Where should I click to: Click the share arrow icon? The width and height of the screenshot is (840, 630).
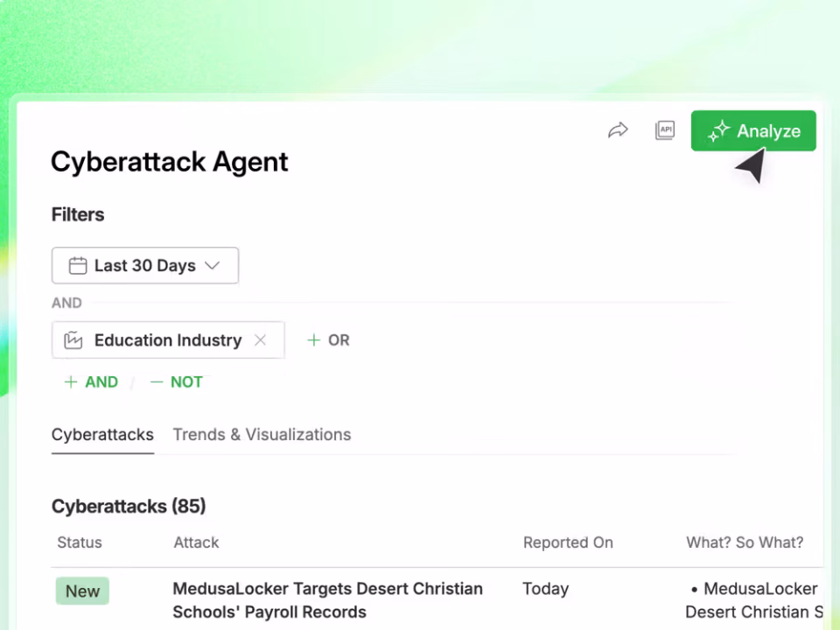(618, 130)
